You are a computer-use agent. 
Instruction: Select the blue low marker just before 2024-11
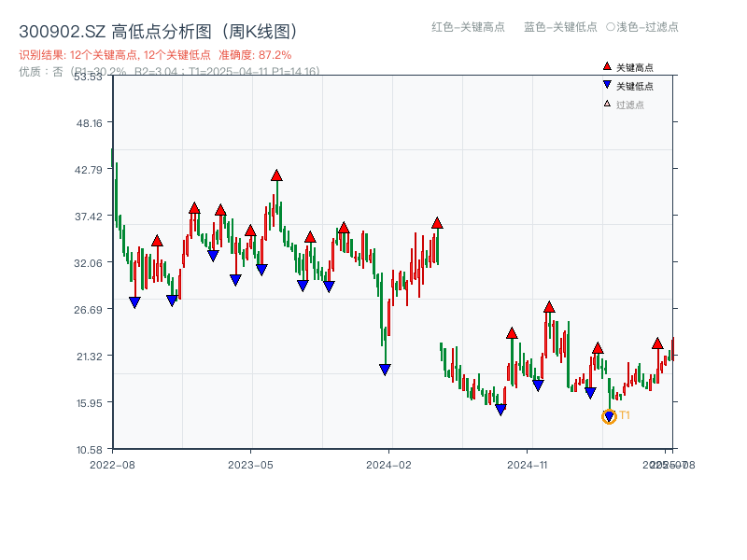coord(500,410)
